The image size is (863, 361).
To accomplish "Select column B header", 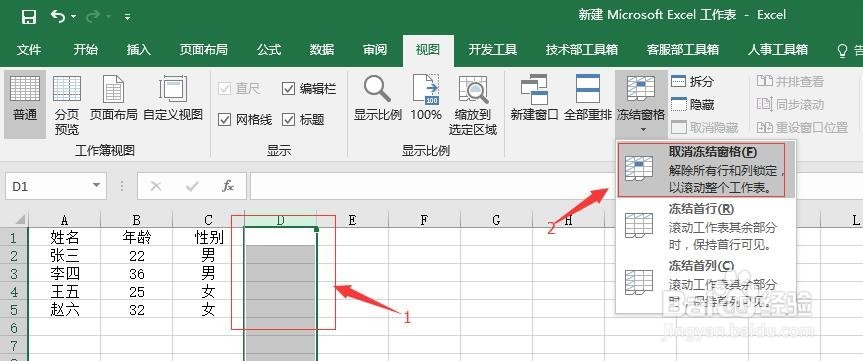I will [x=136, y=220].
